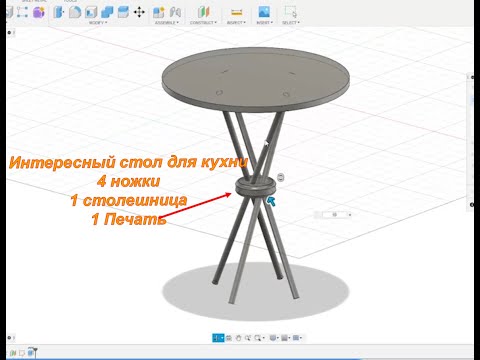Screen dimensions: 480x360
Task: Select the Combine bodies tool
Action: click(107, 12)
